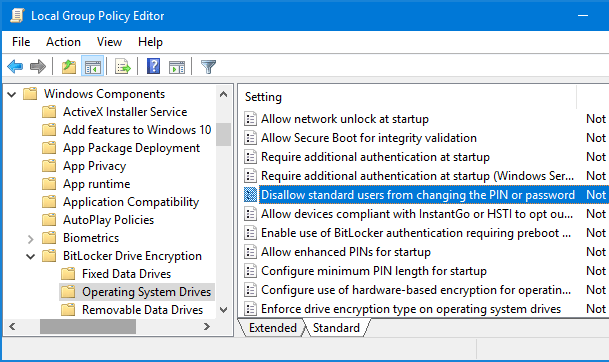This screenshot has width=609, height=362.
Task: Select Configure minimum PIN length for startup
Action: click(x=374, y=271)
